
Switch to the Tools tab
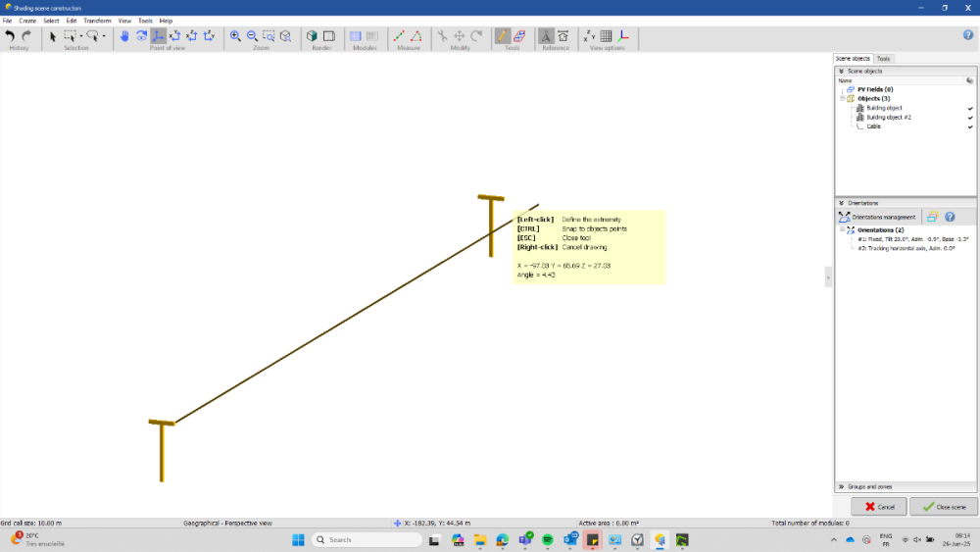883,59
